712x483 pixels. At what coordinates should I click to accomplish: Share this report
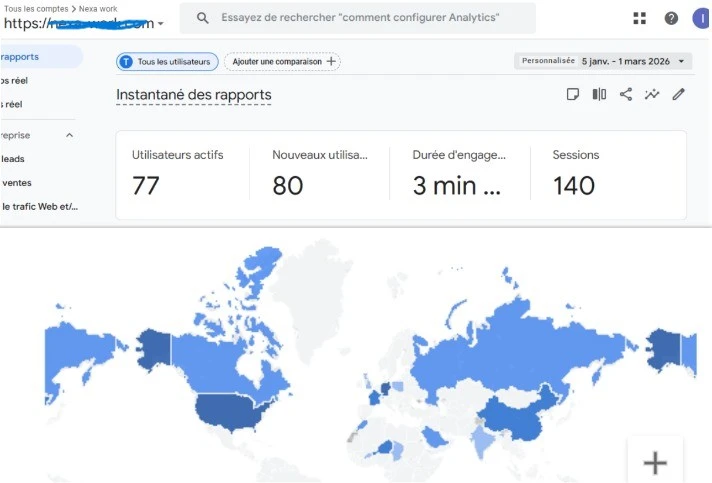pos(626,94)
